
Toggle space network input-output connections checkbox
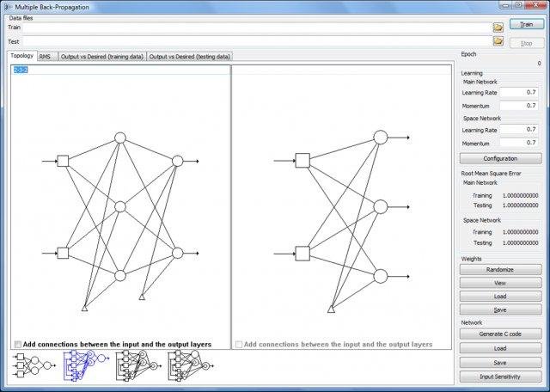click(239, 344)
